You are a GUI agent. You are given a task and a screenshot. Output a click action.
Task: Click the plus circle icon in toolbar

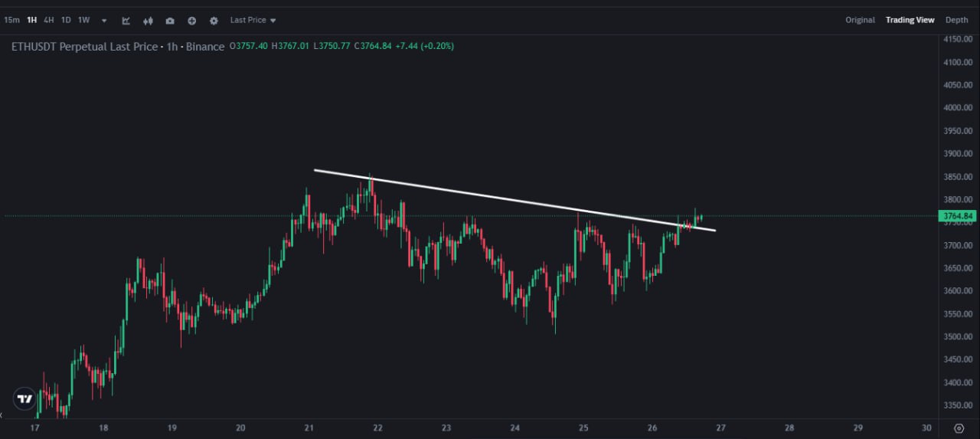(192, 21)
